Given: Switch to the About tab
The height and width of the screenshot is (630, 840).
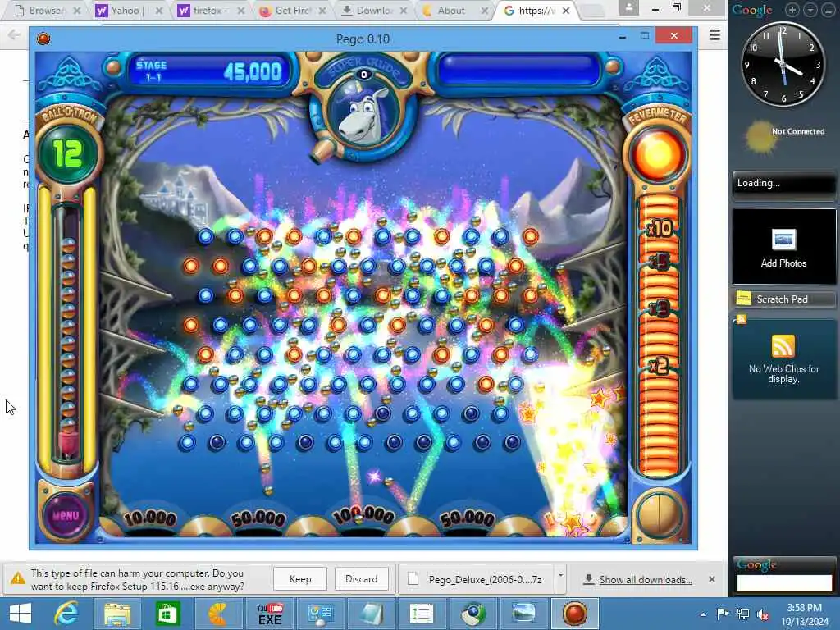Looking at the screenshot, I should coord(451,11).
